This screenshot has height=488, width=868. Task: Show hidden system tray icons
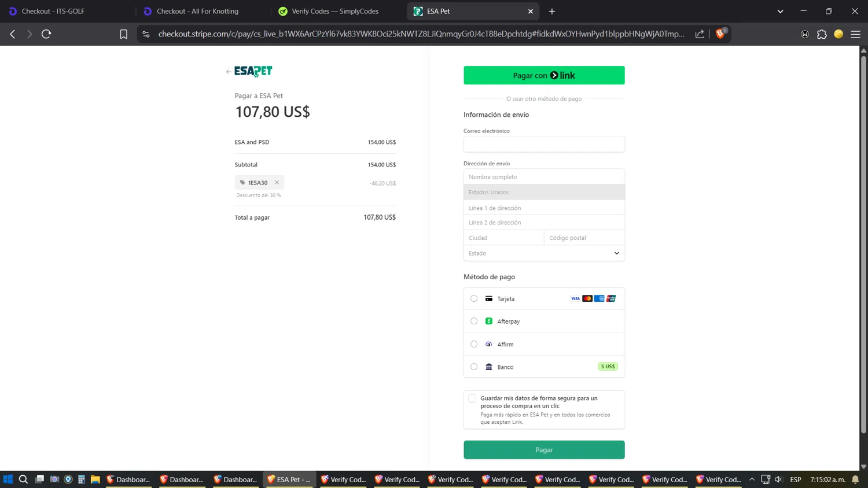[752, 479]
